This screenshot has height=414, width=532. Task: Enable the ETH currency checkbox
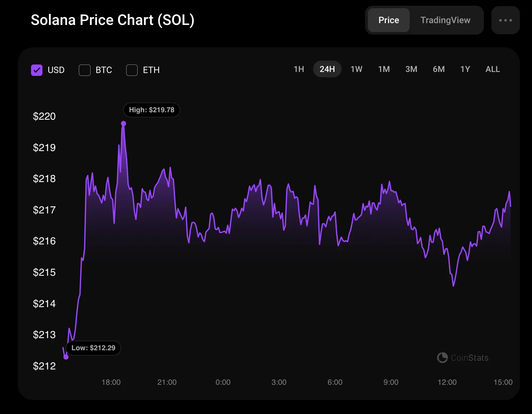pos(132,70)
